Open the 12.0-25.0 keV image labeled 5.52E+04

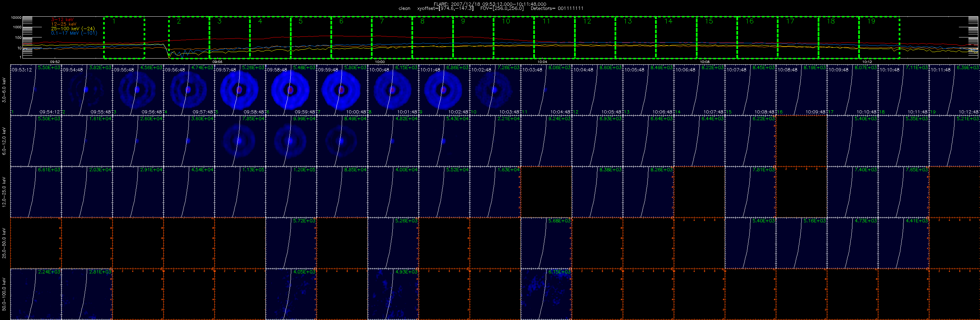444,192
